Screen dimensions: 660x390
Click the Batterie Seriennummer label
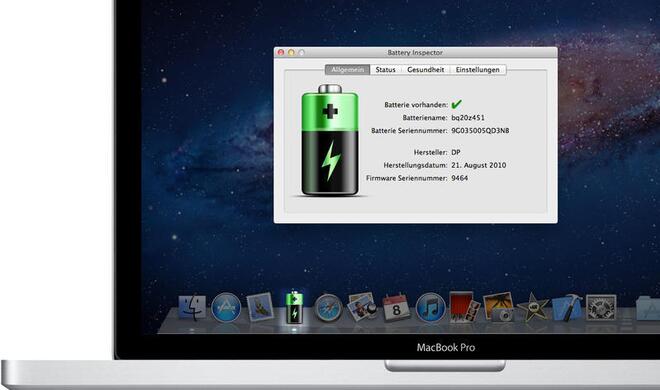(409, 131)
